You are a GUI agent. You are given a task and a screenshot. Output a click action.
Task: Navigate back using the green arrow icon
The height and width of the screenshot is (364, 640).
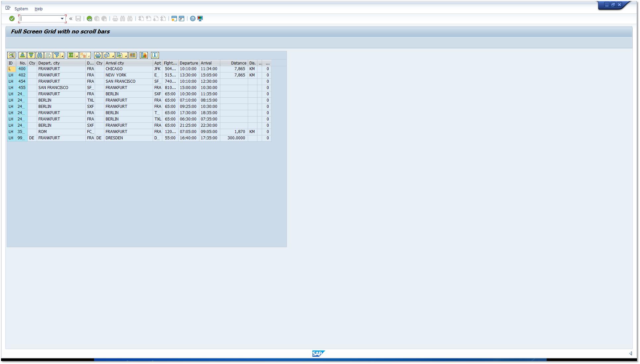pos(89,18)
